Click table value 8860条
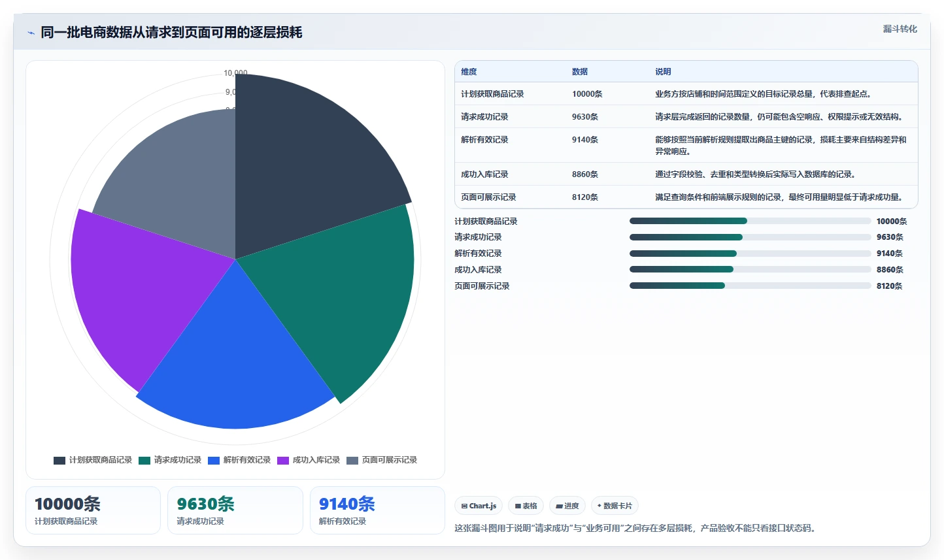944x560 pixels. click(585, 174)
